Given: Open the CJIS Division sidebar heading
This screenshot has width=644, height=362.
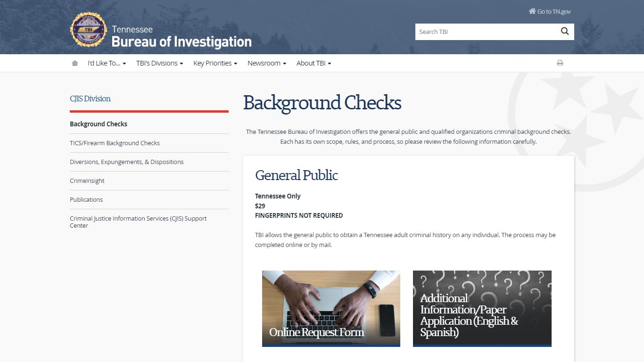Looking at the screenshot, I should [90, 99].
